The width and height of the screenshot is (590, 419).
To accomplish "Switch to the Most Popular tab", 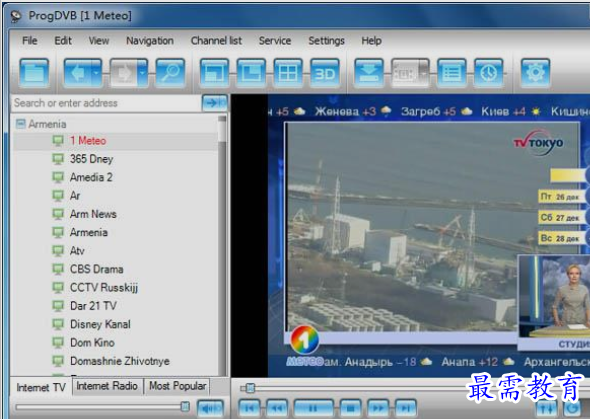I will 178,386.
